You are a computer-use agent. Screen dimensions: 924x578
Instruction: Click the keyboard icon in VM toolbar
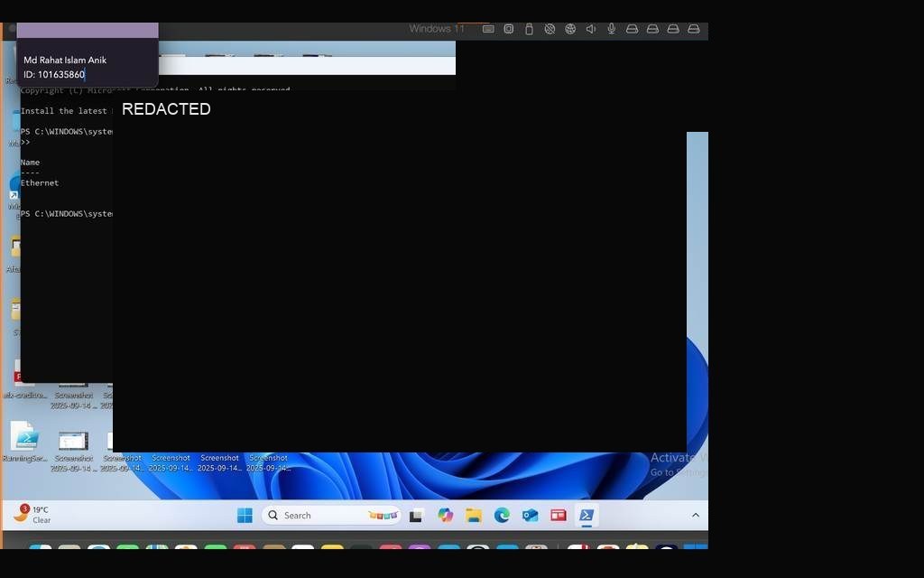pyautogui.click(x=488, y=29)
